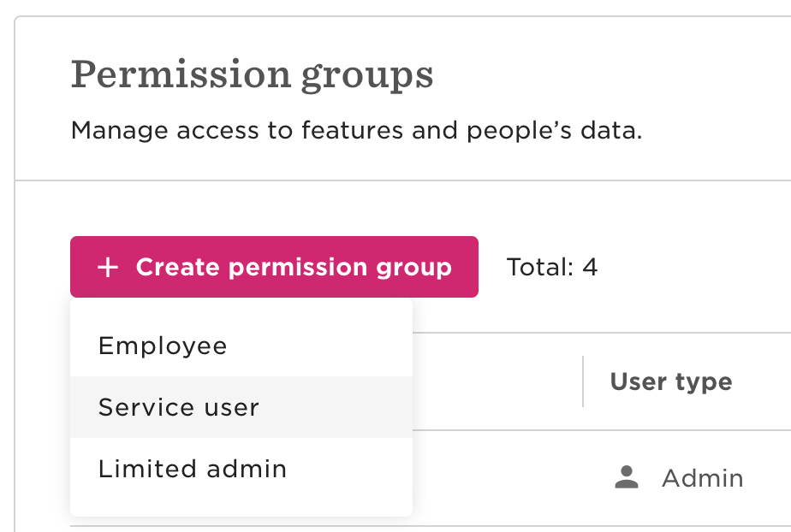Sort the table by User type
This screenshot has height=532, width=791.
pos(671,381)
